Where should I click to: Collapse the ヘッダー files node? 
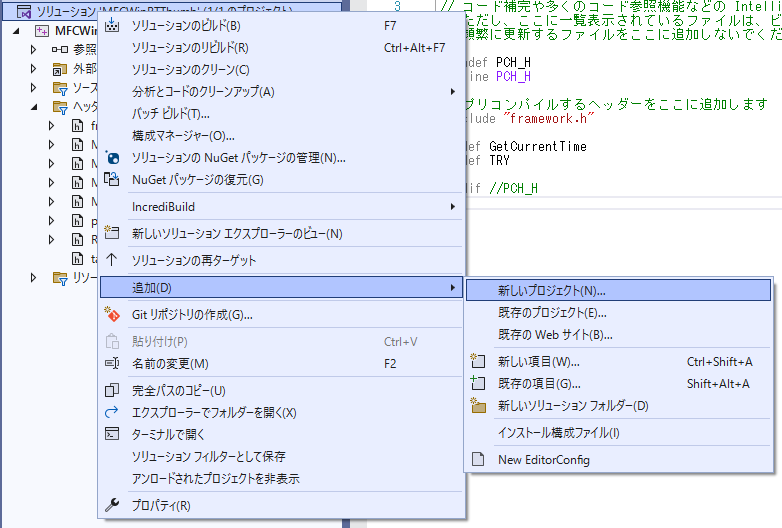click(x=34, y=107)
